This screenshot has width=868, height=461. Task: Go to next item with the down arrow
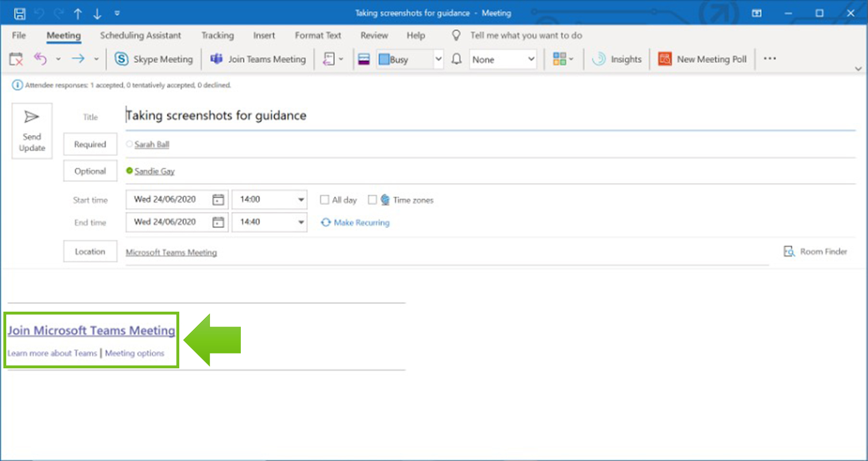pos(97,14)
